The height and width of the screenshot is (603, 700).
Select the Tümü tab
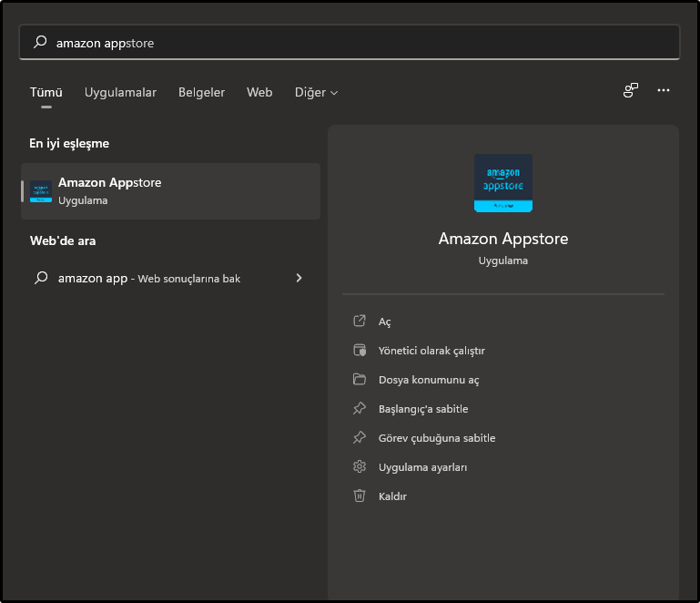tap(46, 92)
